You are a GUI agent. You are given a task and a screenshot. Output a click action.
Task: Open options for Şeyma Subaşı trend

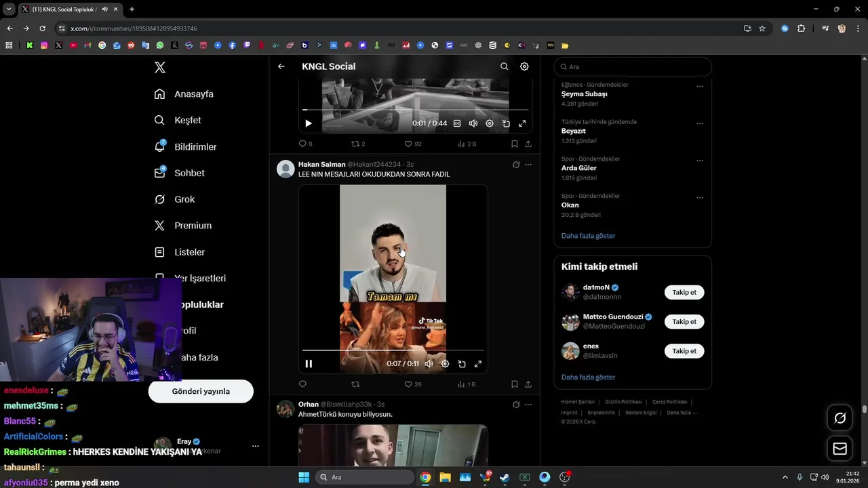[x=700, y=87]
